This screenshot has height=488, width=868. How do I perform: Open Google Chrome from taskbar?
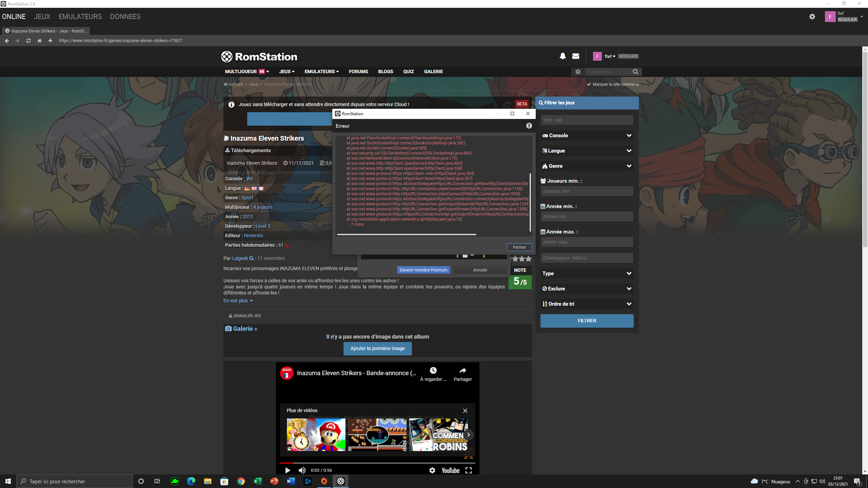tap(241, 481)
